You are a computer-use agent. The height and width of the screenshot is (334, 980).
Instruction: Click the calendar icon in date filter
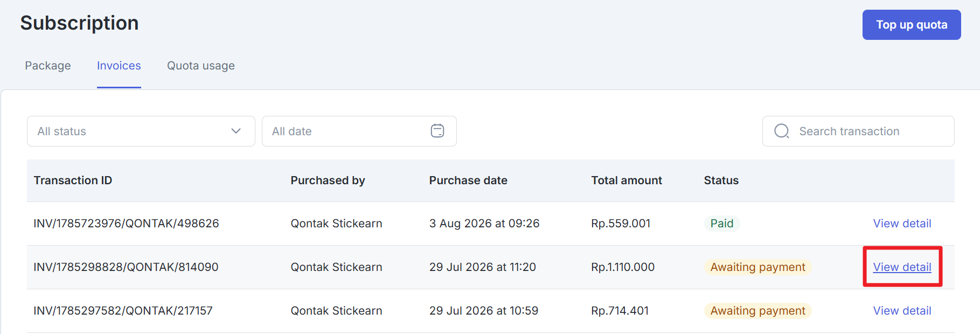[x=437, y=131]
